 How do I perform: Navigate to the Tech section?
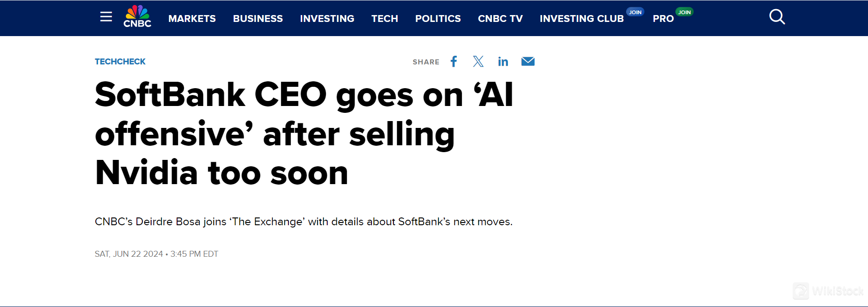pos(385,19)
